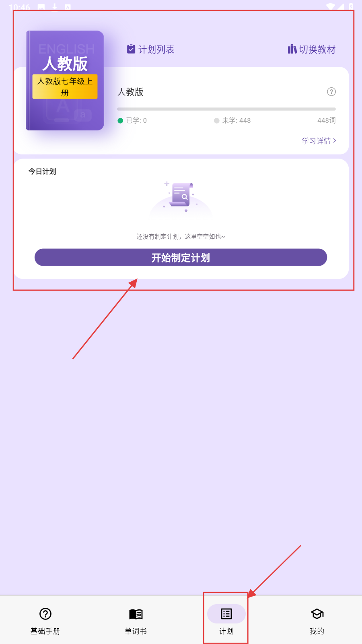
Task: Switch to the 单词书 tab label
Action: pyautogui.click(x=136, y=631)
